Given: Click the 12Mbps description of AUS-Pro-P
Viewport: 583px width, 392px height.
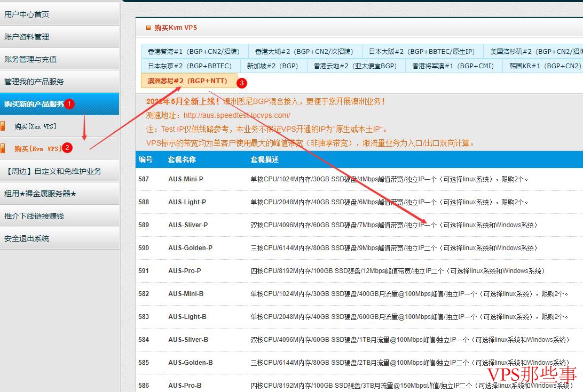Looking at the screenshot, I should coord(397,271).
